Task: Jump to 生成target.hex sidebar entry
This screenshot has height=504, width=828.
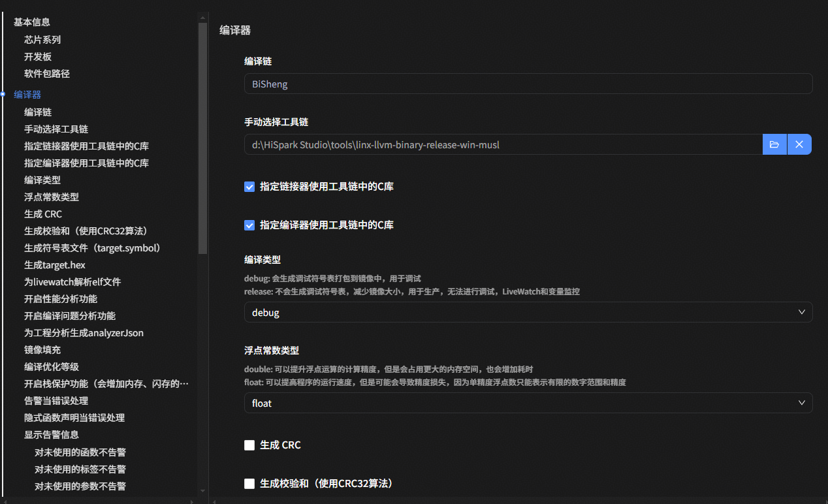Action: pos(55,265)
